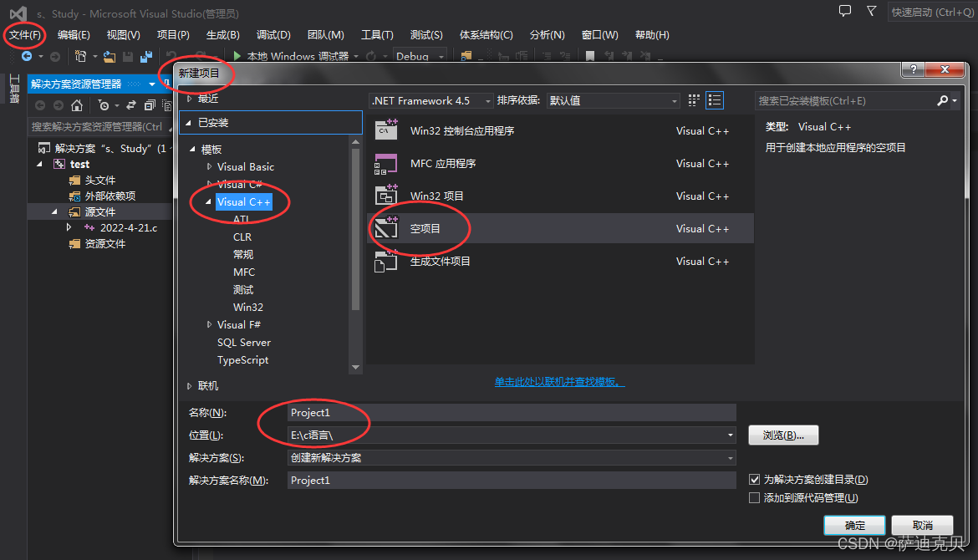Open the 调试(D) menu
This screenshot has width=978, height=560.
click(273, 35)
